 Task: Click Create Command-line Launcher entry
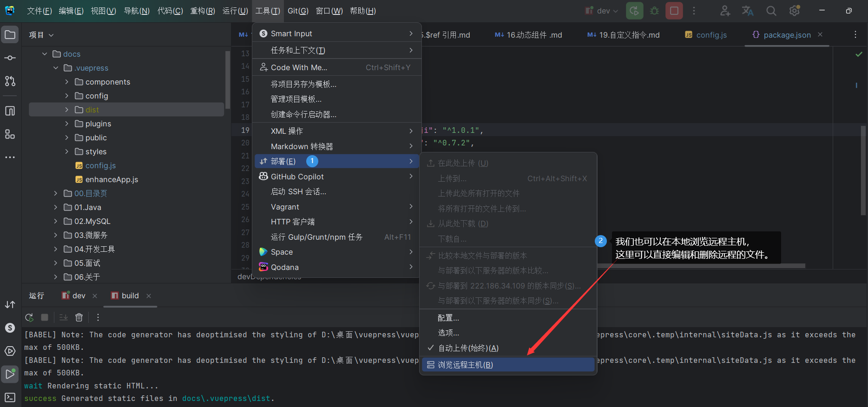pos(336,114)
